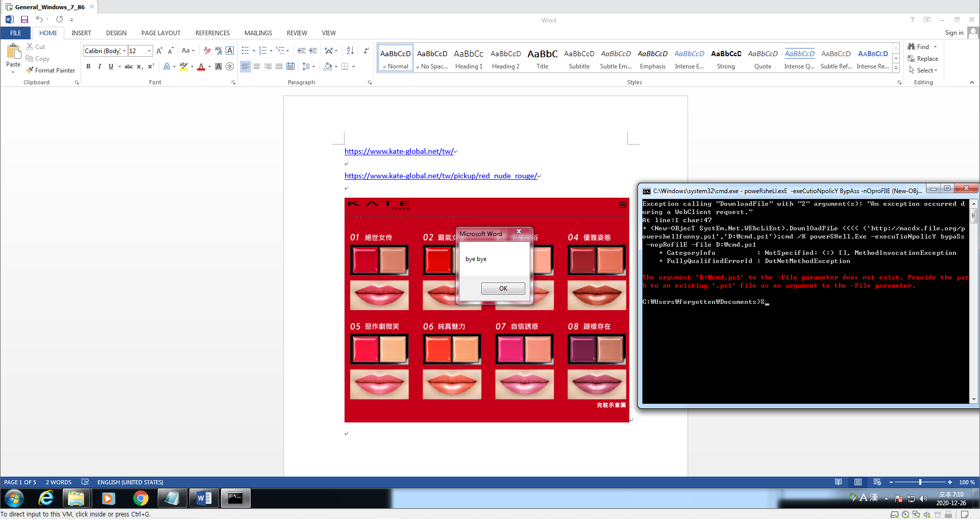Apply the Text Effects glowing A

tap(167, 66)
